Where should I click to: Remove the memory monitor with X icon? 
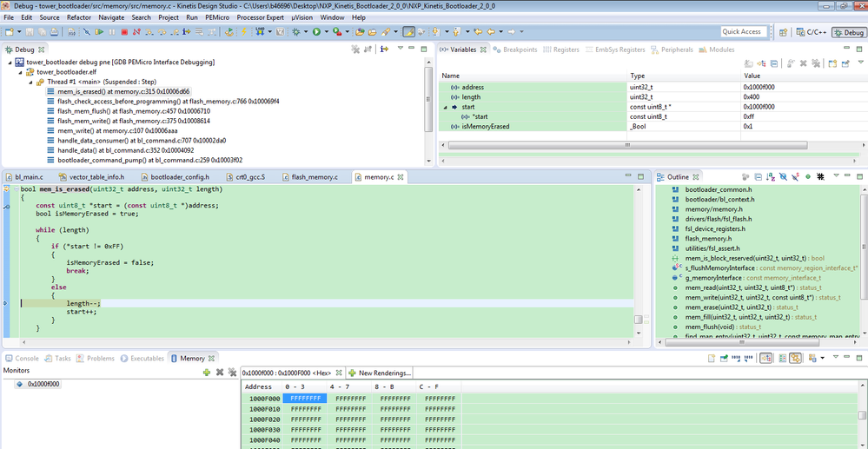(x=220, y=372)
